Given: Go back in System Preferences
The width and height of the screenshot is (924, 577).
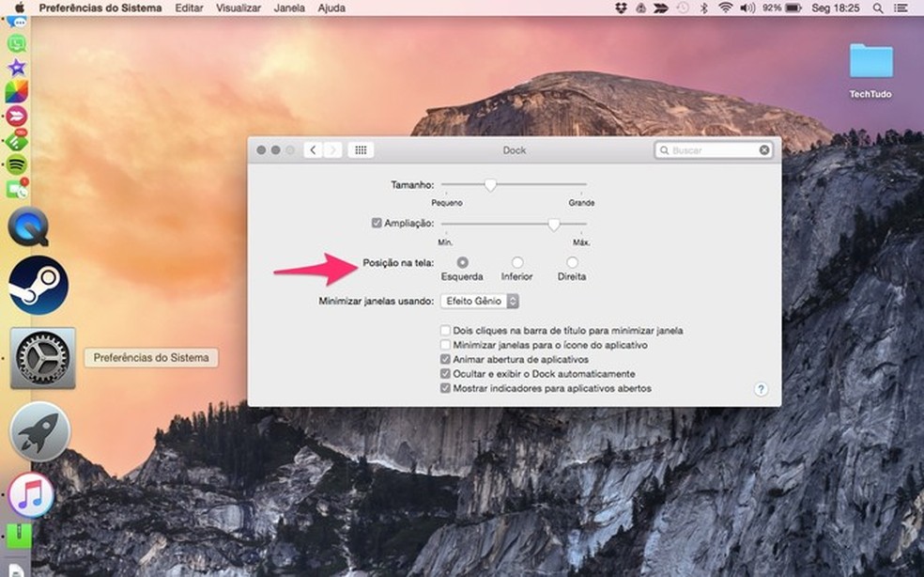Looking at the screenshot, I should tap(313, 149).
